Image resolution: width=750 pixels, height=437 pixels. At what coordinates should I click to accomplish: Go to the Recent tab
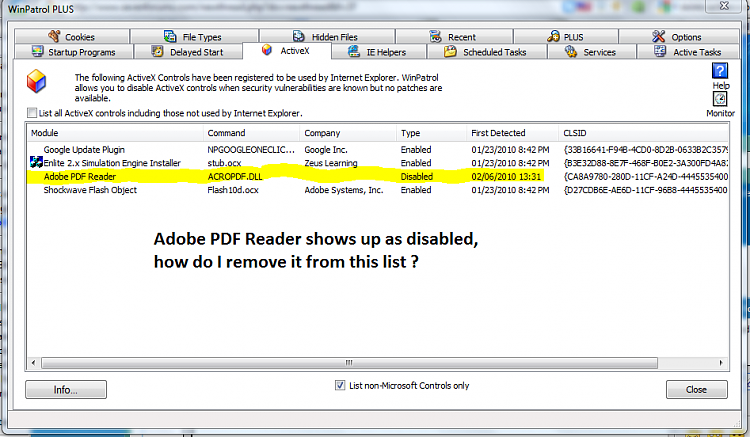(x=454, y=36)
